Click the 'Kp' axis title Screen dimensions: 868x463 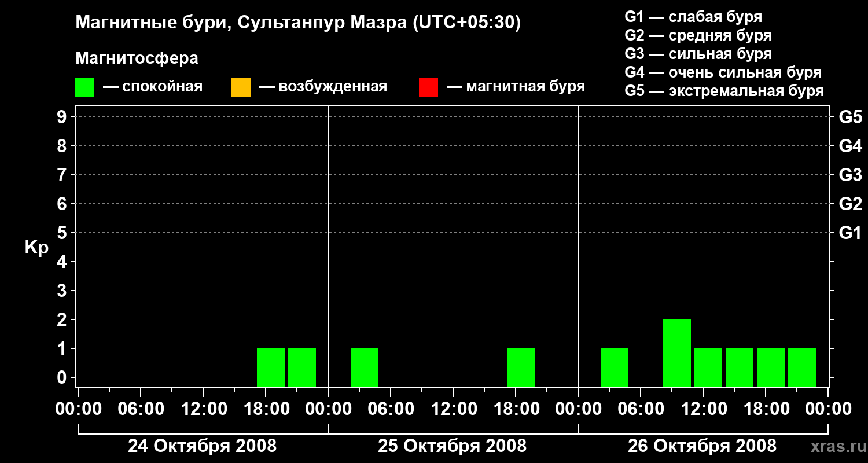click(36, 248)
